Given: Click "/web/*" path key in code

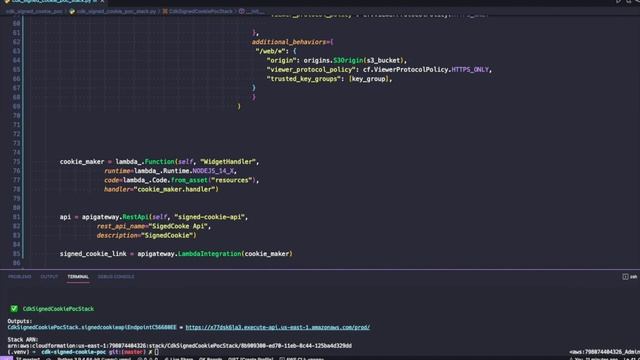Looking at the screenshot, I should [x=270, y=51].
